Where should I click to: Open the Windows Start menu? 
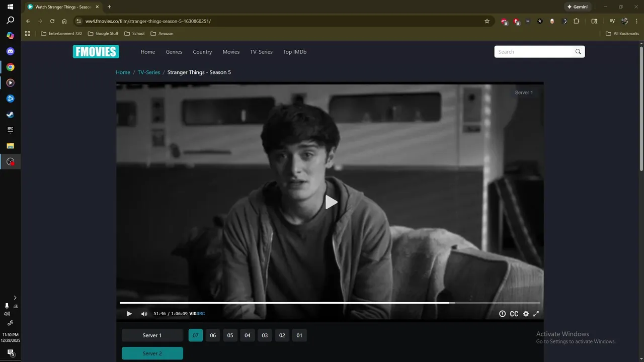click(10, 7)
